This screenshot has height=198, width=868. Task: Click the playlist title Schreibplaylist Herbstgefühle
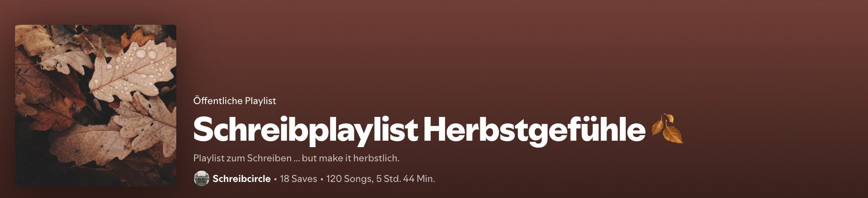point(419,130)
